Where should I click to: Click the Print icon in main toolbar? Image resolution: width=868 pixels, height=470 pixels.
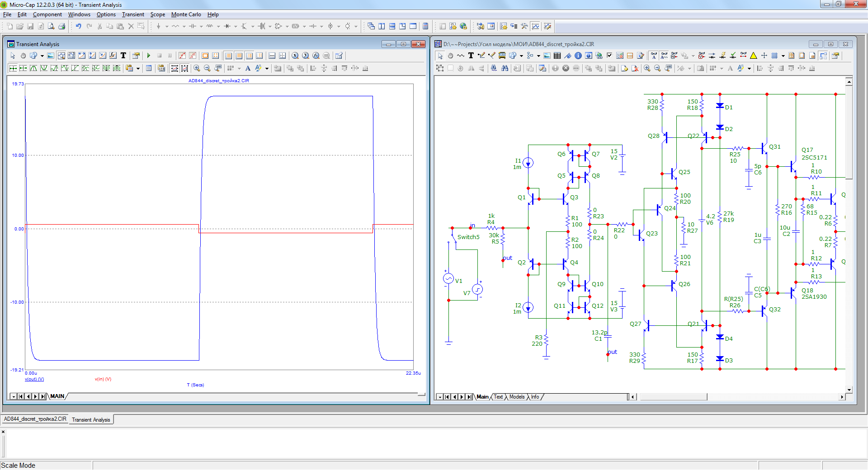point(61,26)
